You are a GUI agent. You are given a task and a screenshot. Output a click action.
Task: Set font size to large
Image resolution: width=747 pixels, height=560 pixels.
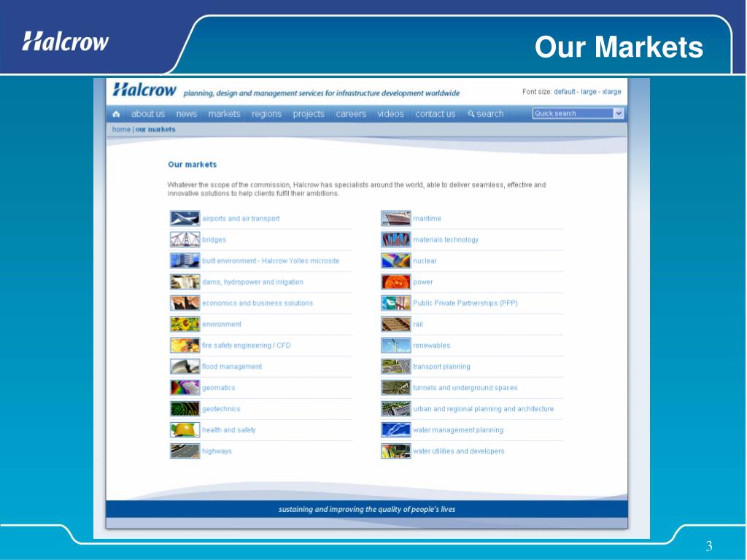(589, 91)
